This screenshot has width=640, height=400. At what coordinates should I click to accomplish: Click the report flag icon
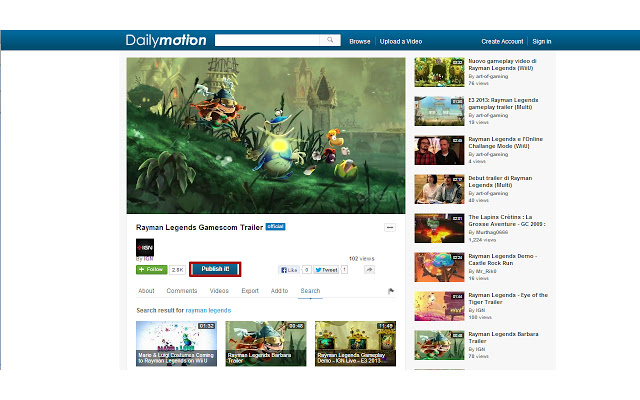point(390,292)
